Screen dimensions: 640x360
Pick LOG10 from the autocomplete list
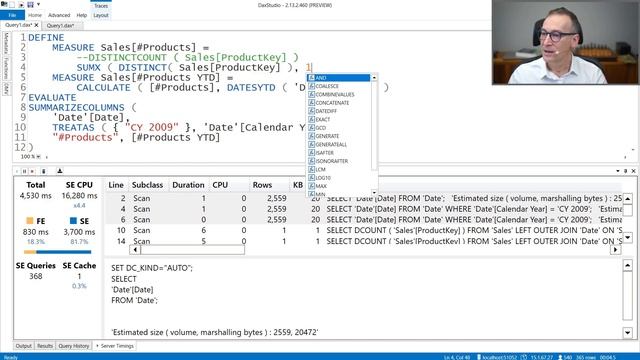coord(339,178)
